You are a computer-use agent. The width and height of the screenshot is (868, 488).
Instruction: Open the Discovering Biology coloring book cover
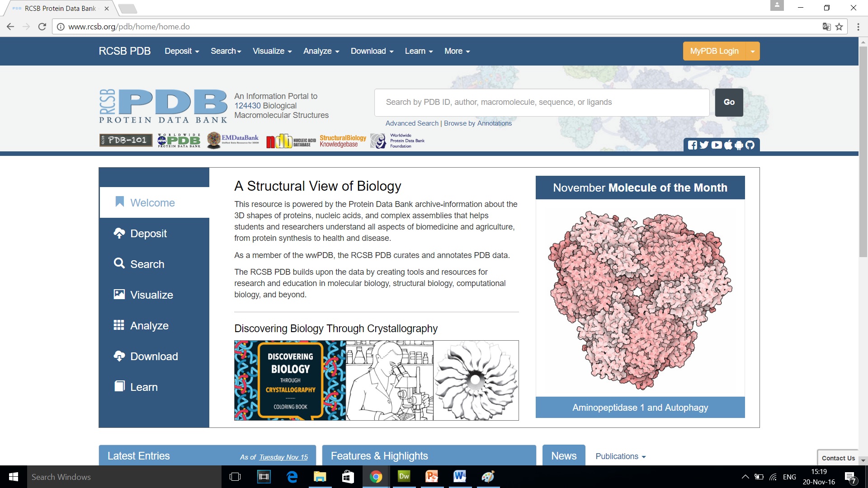(x=290, y=380)
